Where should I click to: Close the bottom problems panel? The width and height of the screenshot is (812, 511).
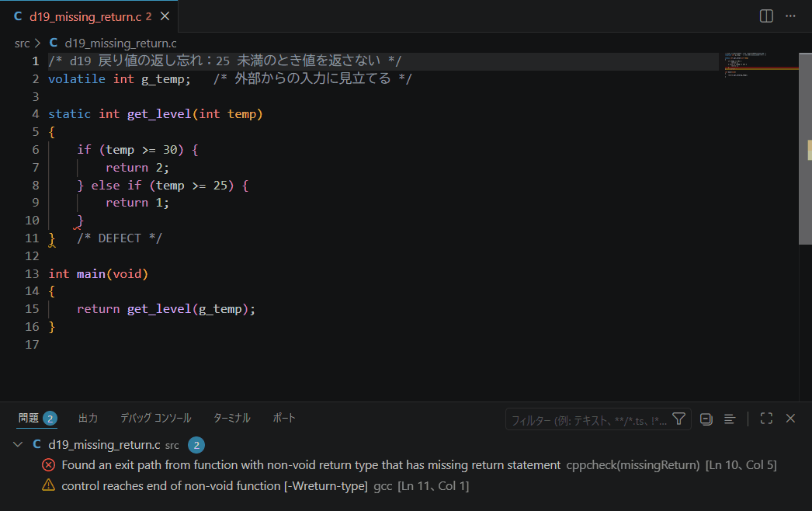790,419
